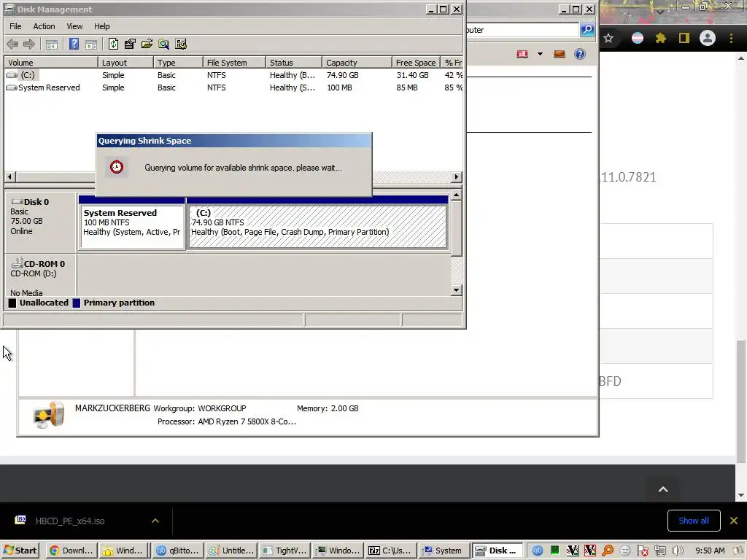Click the volume speaker tray icon
The height and width of the screenshot is (560, 747).
point(678,551)
